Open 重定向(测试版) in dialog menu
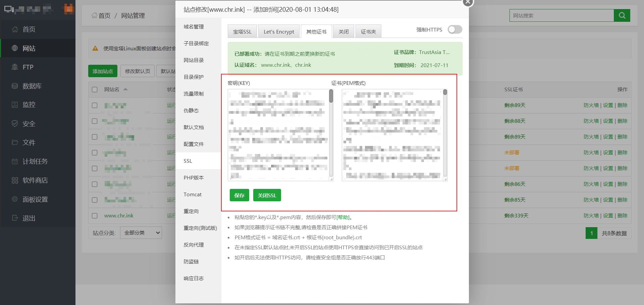Viewport: 644px width, 305px height. pyautogui.click(x=198, y=228)
